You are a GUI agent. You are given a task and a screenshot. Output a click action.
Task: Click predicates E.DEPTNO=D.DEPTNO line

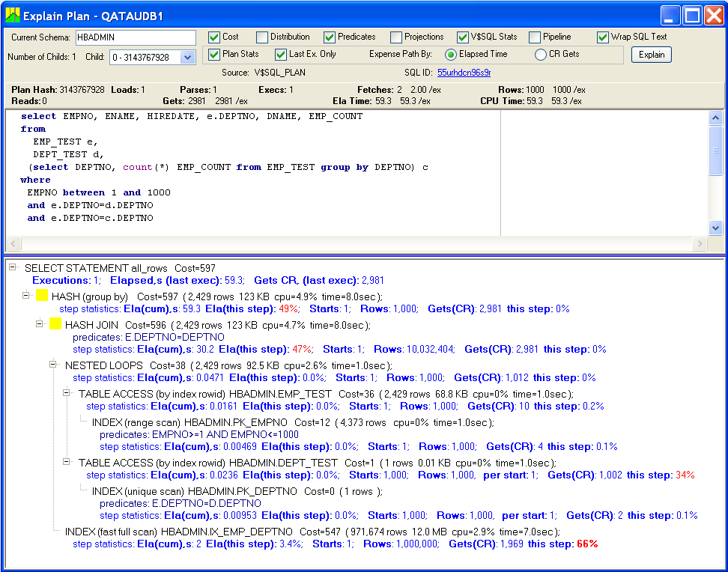[181, 503]
